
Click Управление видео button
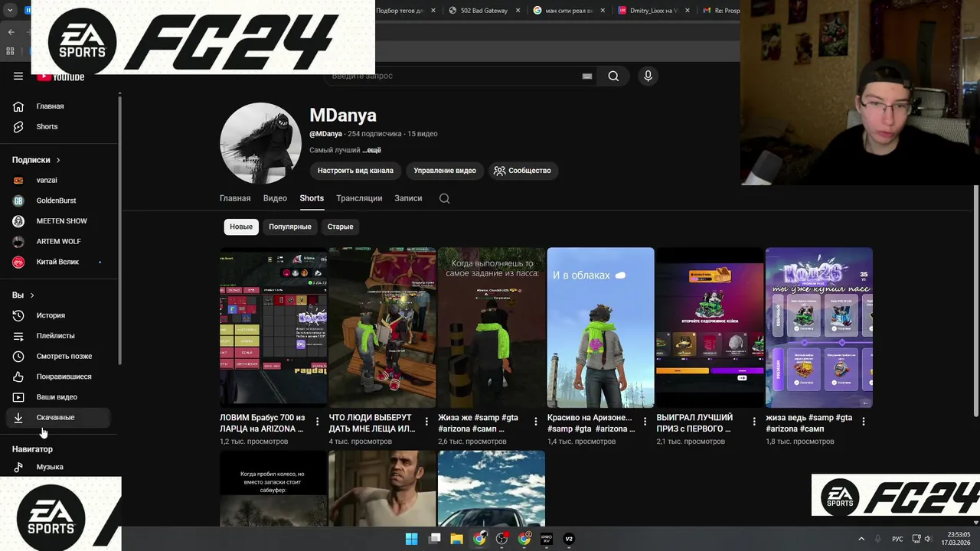tap(445, 171)
